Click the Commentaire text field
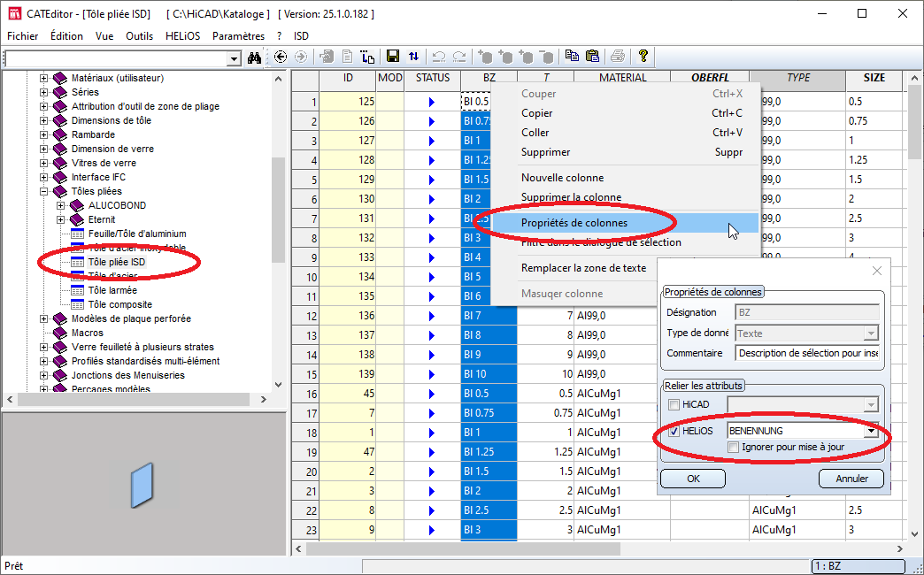This screenshot has height=575, width=924. tap(806, 352)
